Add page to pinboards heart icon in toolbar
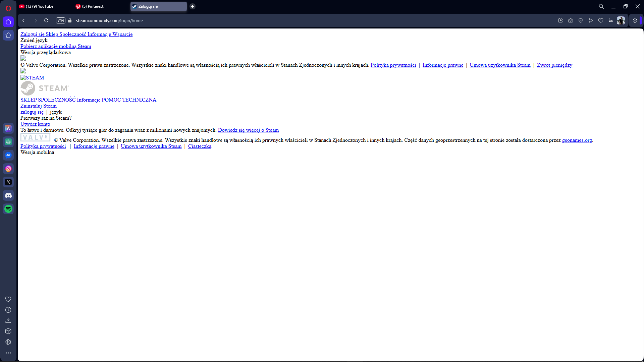This screenshot has height=362, width=644. coord(601,20)
